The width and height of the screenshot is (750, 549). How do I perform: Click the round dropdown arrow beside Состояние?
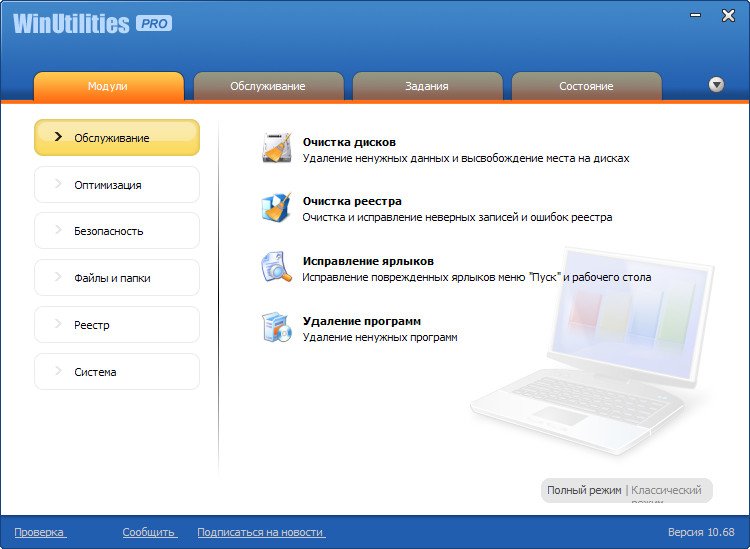pyautogui.click(x=716, y=85)
